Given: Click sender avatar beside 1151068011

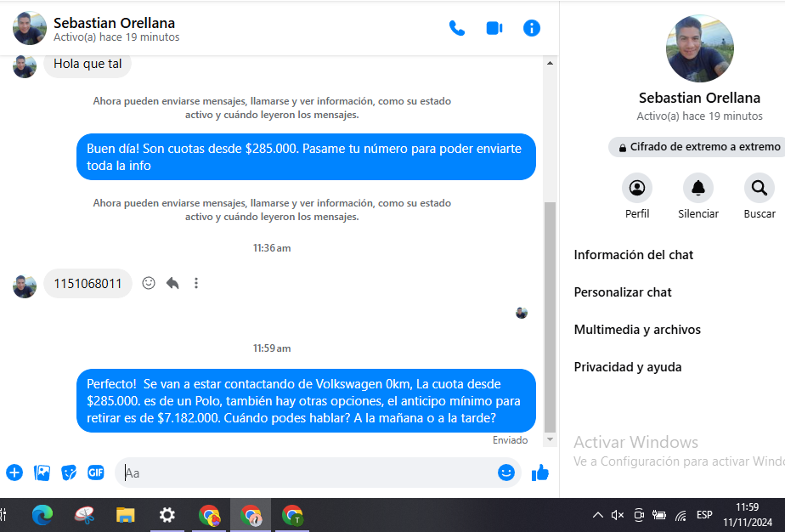Looking at the screenshot, I should click(x=25, y=286).
